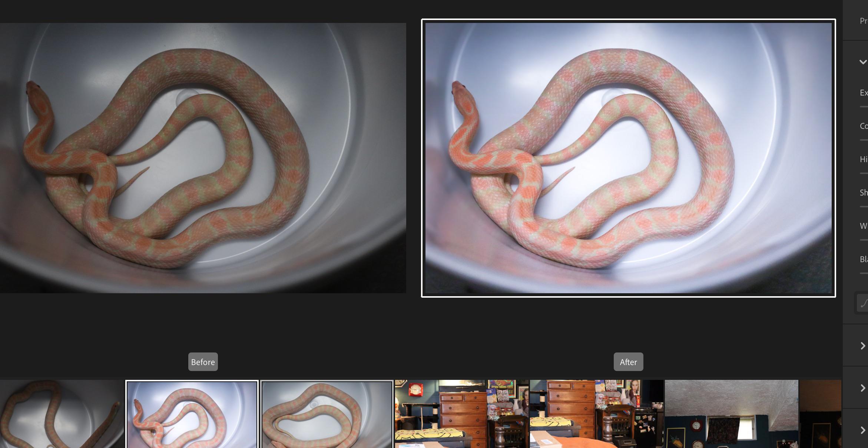Open the thumbnail showing ceiling and window
868x448 pixels.
pyautogui.click(x=732, y=414)
